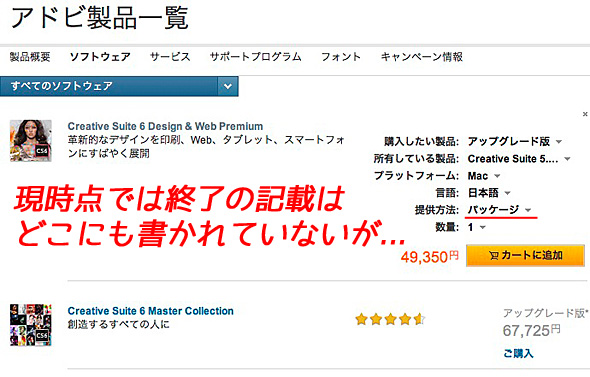Go to the サービス tab
This screenshot has height=377, width=590.
(x=170, y=57)
